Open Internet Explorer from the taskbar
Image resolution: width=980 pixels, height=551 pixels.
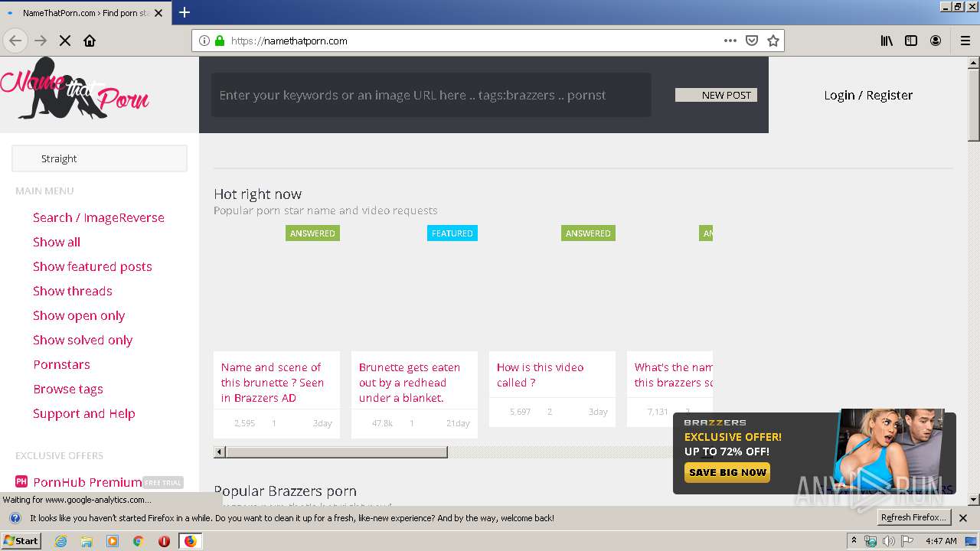pos(60,541)
